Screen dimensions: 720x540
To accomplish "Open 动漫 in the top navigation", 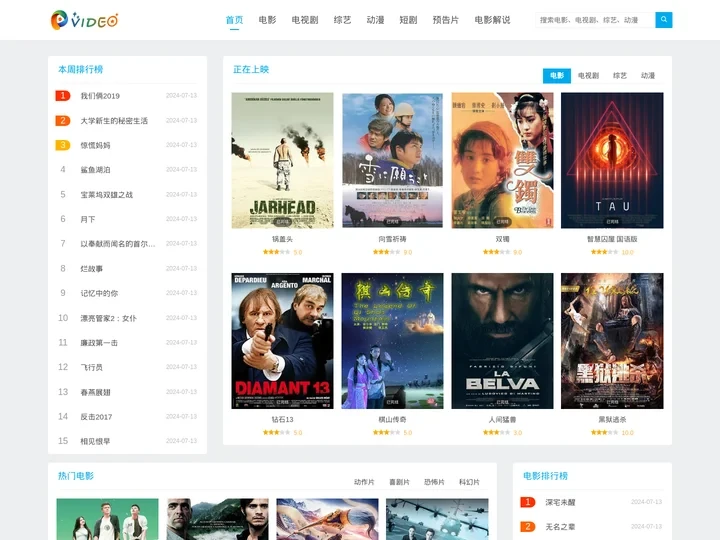I will pyautogui.click(x=375, y=20).
